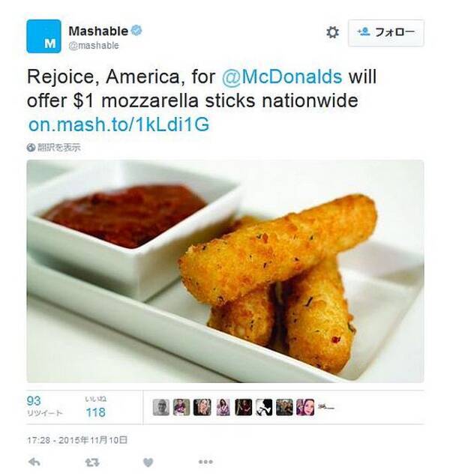The image size is (450, 476).
Task: Follow Mashable with the フォロー button
Action: pos(386,33)
